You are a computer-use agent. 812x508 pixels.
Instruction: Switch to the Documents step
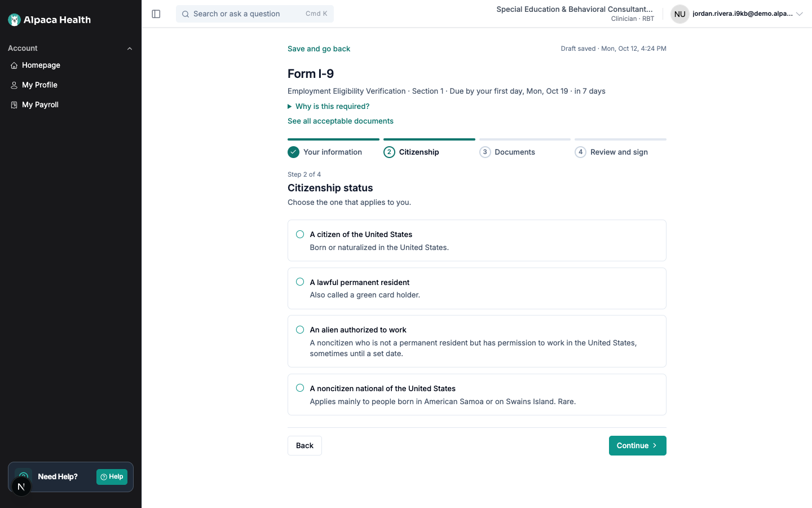pos(515,152)
